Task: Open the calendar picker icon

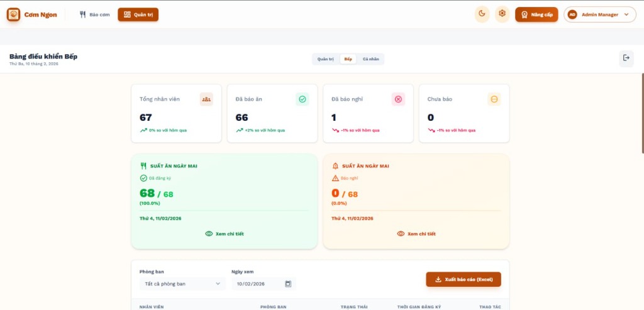Action: tap(288, 284)
